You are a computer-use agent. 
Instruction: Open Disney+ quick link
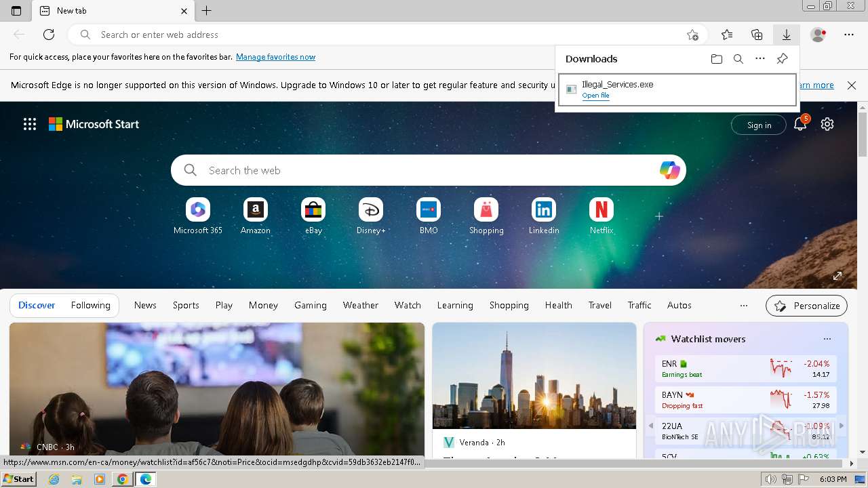pyautogui.click(x=371, y=216)
